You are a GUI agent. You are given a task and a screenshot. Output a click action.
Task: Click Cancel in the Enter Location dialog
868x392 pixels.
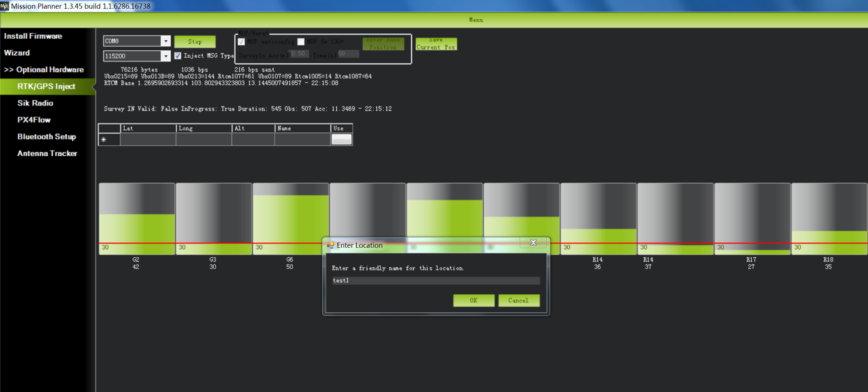pyautogui.click(x=518, y=300)
